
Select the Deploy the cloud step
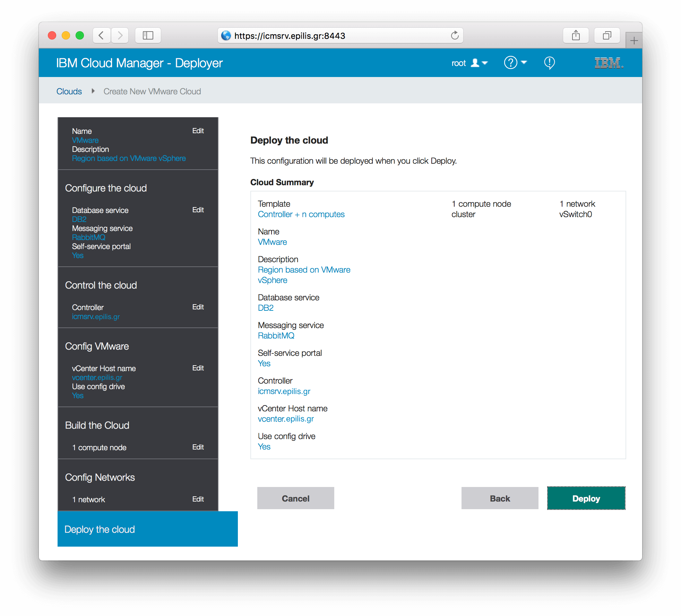[x=148, y=529]
